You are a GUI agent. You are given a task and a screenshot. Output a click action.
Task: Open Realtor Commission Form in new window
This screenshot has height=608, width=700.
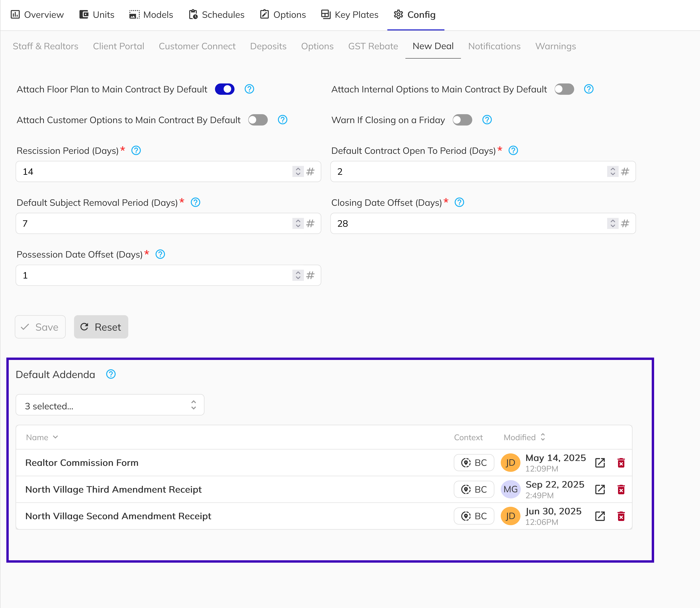600,463
